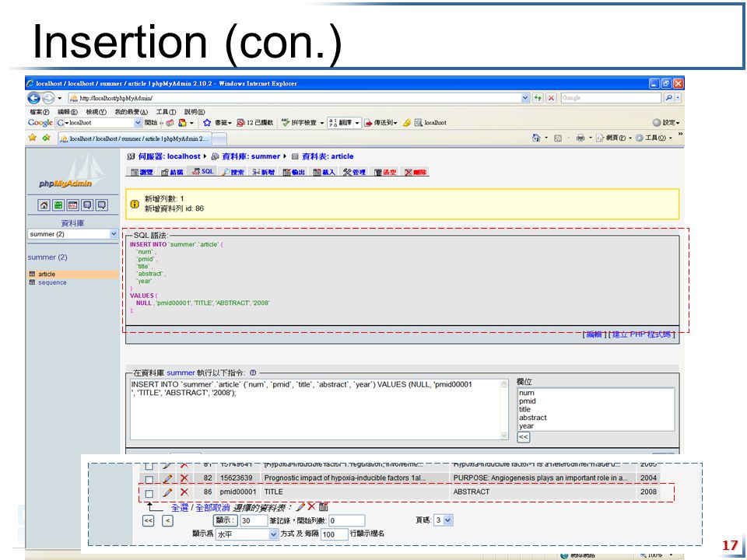Open the 管理 operations tab
The height and width of the screenshot is (560, 747).
click(355, 172)
